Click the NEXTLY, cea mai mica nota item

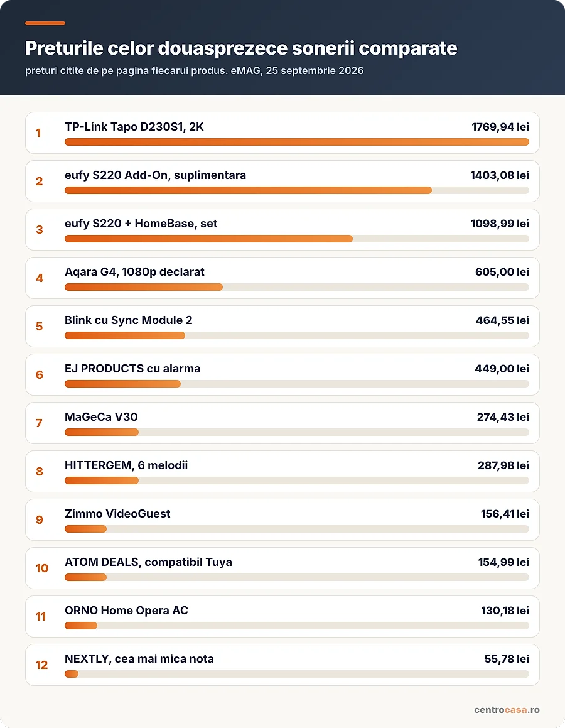(x=282, y=665)
